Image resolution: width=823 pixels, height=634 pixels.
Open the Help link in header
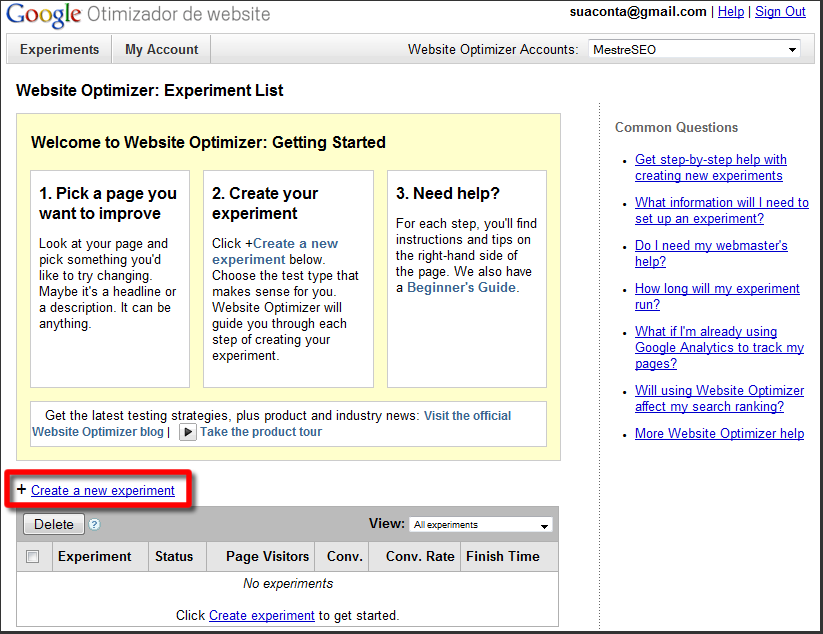tap(731, 12)
